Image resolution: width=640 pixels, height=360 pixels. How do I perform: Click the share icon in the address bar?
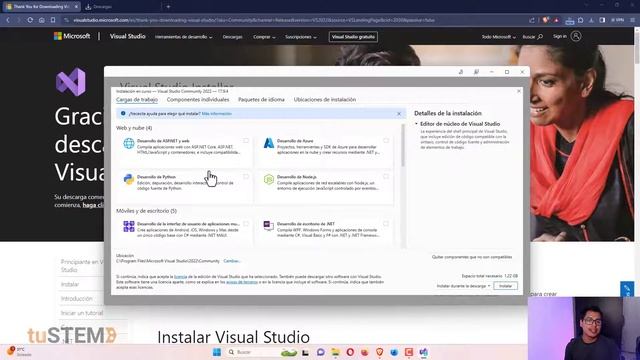[531, 20]
